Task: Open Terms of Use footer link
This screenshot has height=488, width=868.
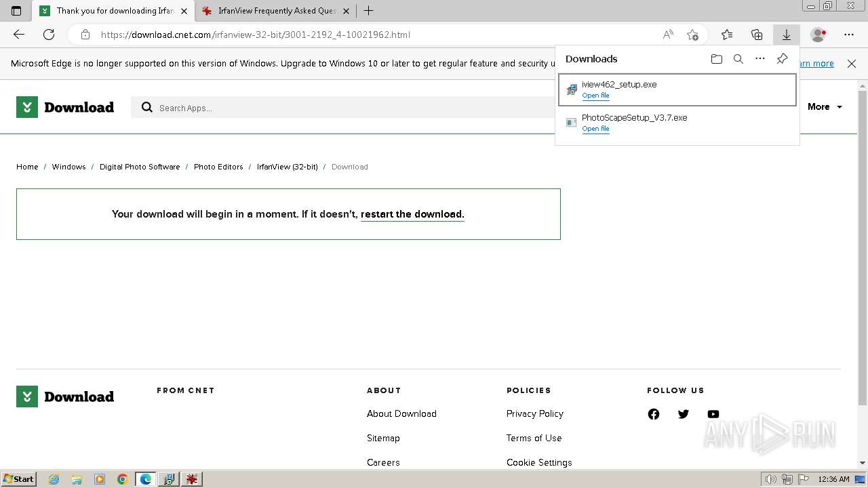Action: (x=534, y=438)
